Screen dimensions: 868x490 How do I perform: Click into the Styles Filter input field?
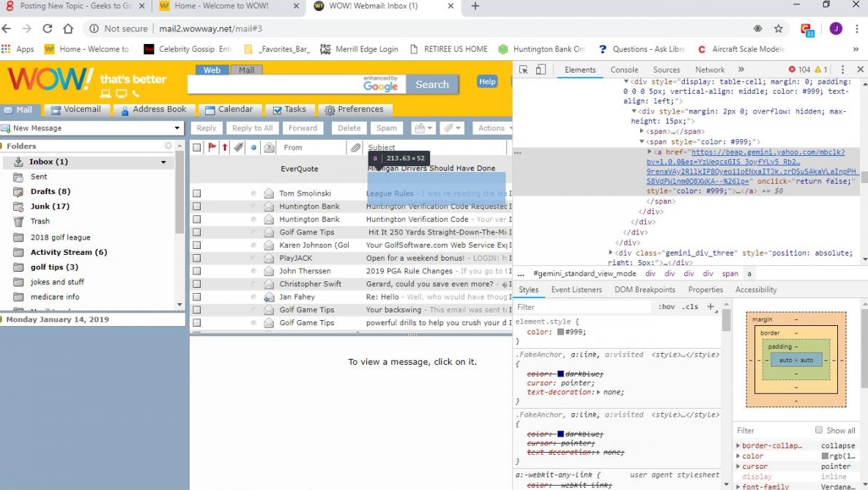[x=582, y=307]
